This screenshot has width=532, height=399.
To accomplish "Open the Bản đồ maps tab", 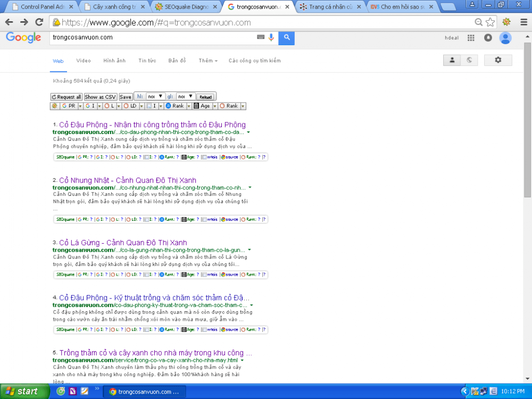I will 177,61.
